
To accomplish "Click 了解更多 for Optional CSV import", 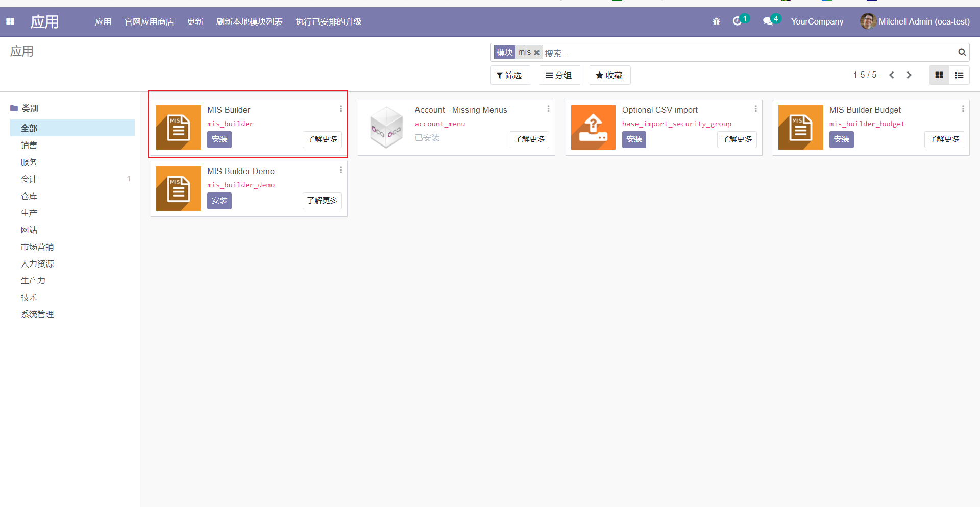I will pos(737,139).
